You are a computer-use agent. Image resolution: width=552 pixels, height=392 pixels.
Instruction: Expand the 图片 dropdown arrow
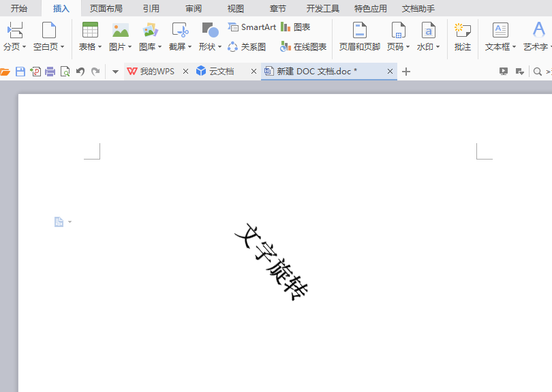coord(129,47)
